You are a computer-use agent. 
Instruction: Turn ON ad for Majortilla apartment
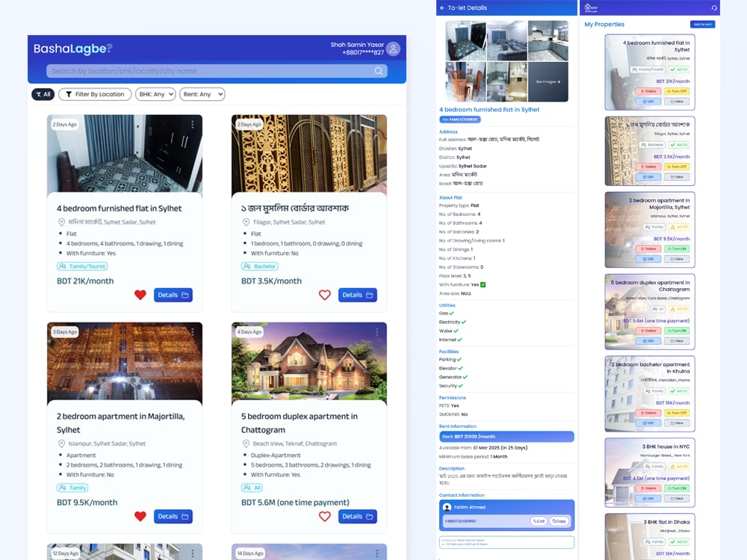[x=677, y=249]
